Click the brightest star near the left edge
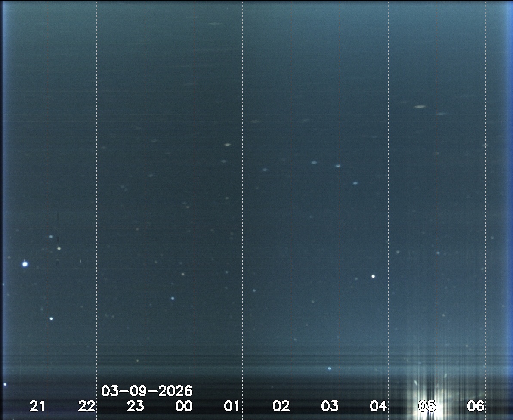Screen dimensions: 513x420 click(25, 264)
